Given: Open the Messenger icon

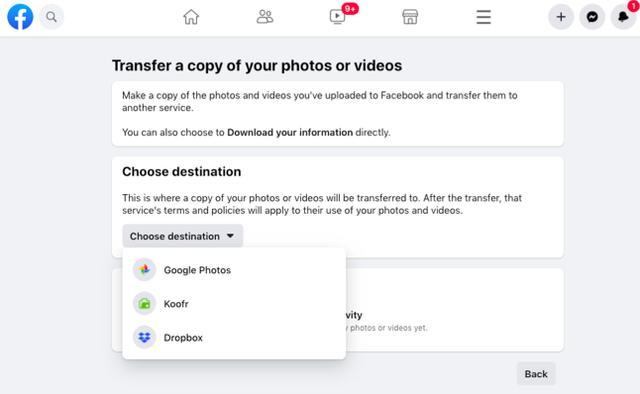Looking at the screenshot, I should click(x=592, y=17).
